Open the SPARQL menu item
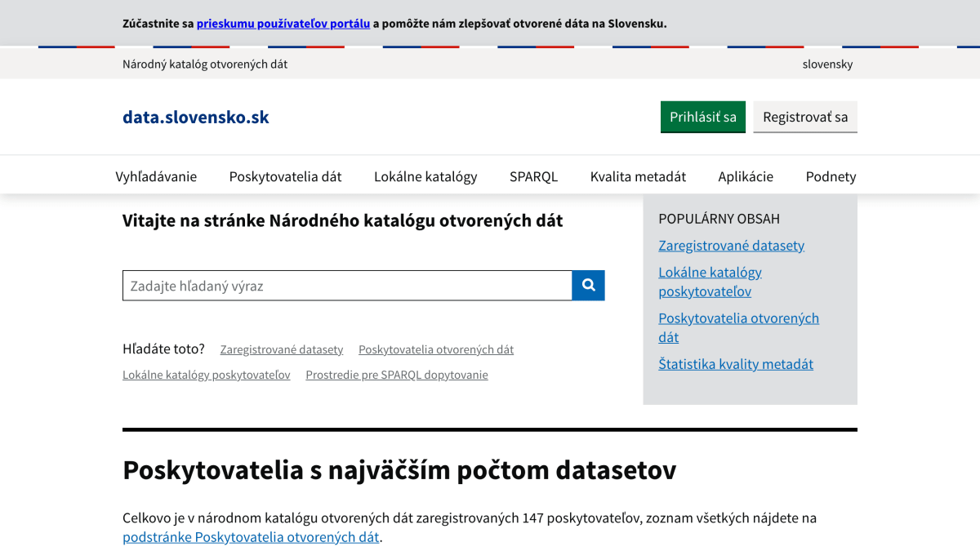This screenshot has width=980, height=551. tap(533, 176)
